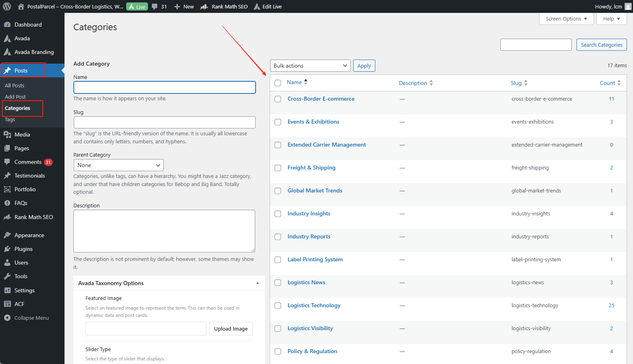Open the Screen Options panel
The width and height of the screenshot is (633, 364).
tap(566, 19)
